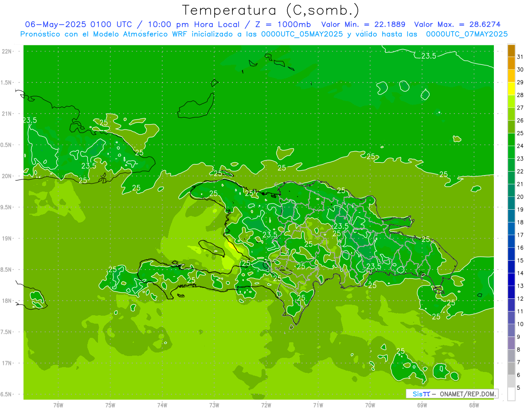Click the "Valor Min. = 22.1889" text

click(x=364, y=24)
